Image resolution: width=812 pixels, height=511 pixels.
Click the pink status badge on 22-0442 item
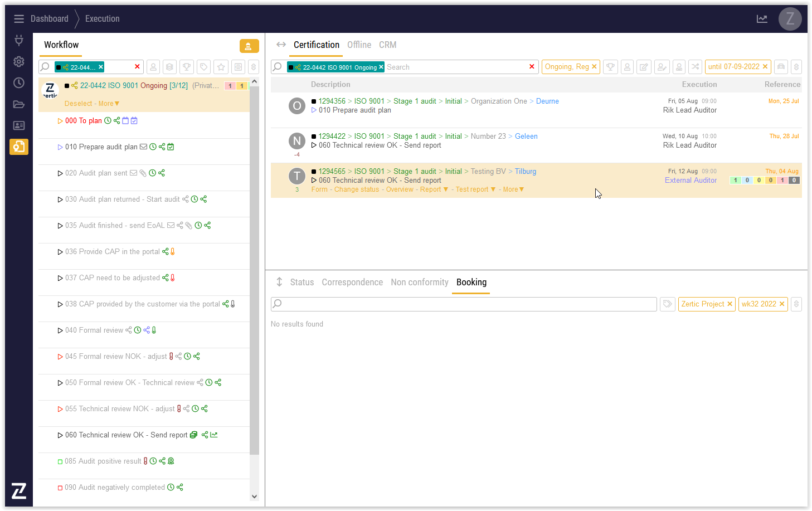pos(230,86)
